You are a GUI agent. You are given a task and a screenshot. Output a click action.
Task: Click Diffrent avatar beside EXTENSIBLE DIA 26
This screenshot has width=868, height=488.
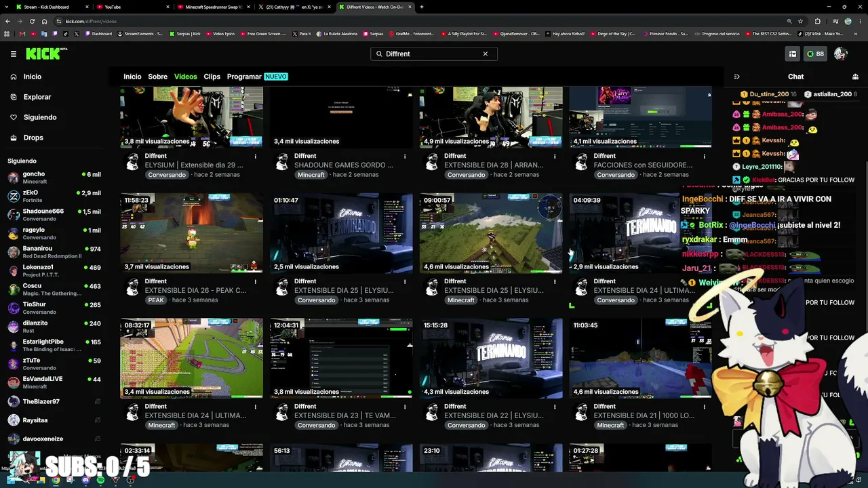click(x=133, y=287)
